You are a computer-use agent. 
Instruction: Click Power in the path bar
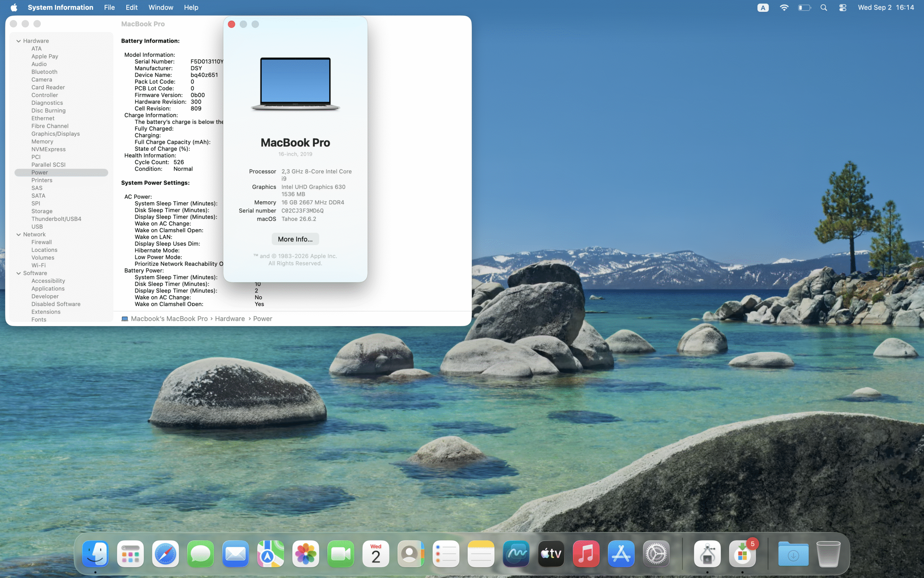tap(263, 318)
